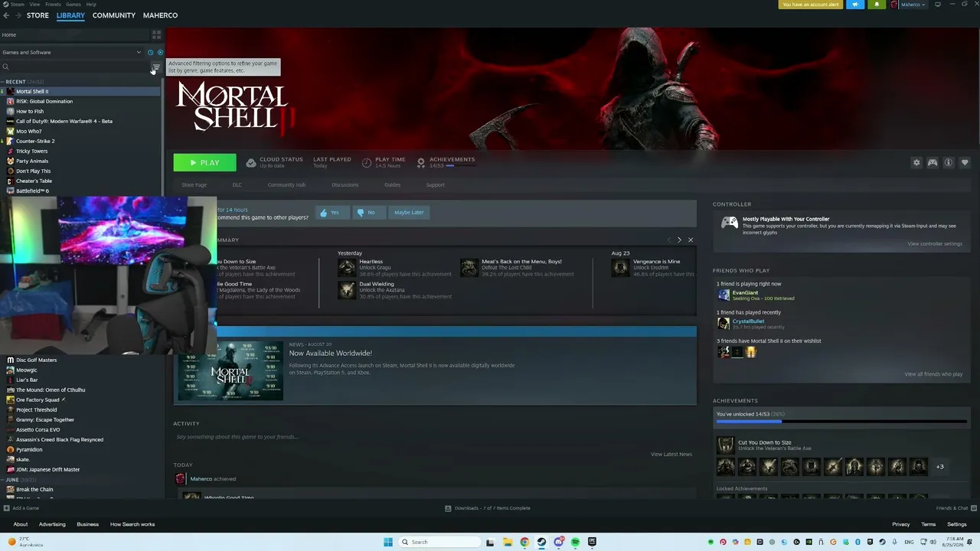Viewport: 980px width, 551px height.
Task: Show game info icon next to controller icon
Action: [949, 162]
